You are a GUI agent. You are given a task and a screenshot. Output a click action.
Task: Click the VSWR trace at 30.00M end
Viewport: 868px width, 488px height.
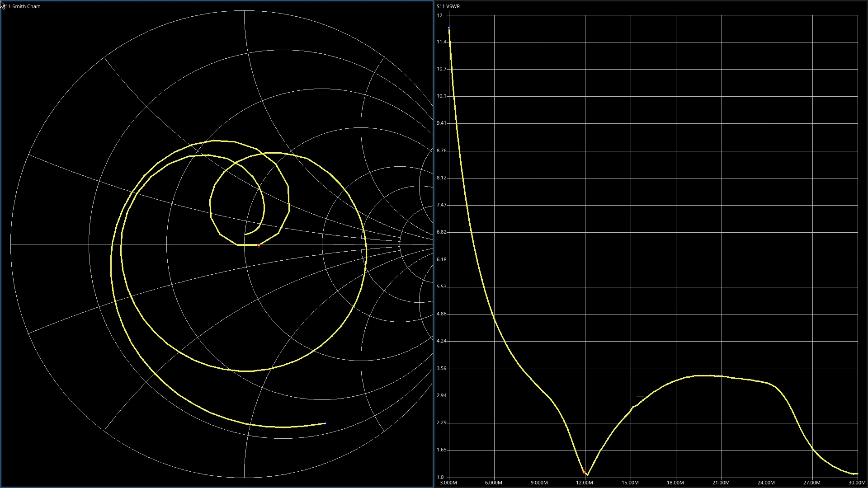pyautogui.click(x=857, y=474)
